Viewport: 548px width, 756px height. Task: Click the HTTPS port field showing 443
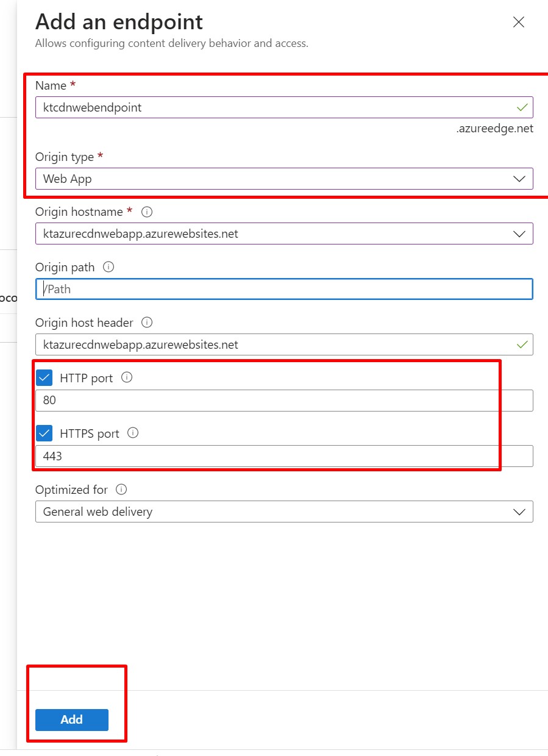(x=284, y=456)
